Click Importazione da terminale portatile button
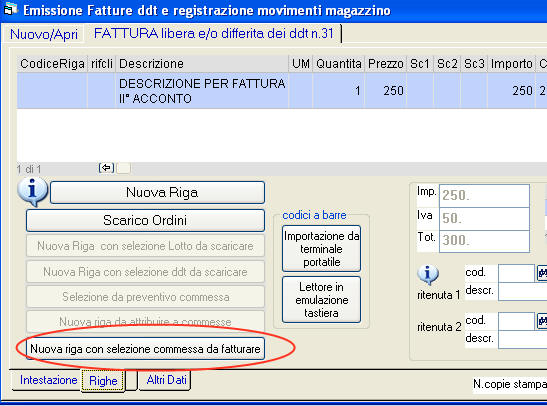Image resolution: width=547 pixels, height=406 pixels. [321, 249]
